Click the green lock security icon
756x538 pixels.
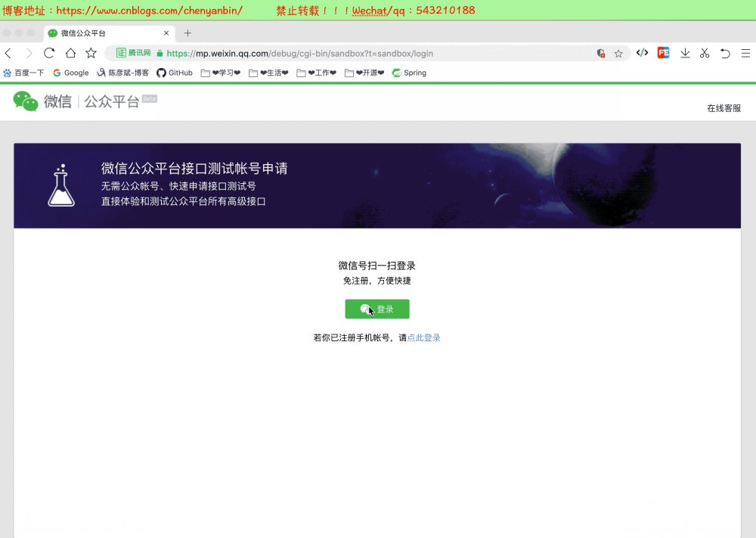pos(160,54)
